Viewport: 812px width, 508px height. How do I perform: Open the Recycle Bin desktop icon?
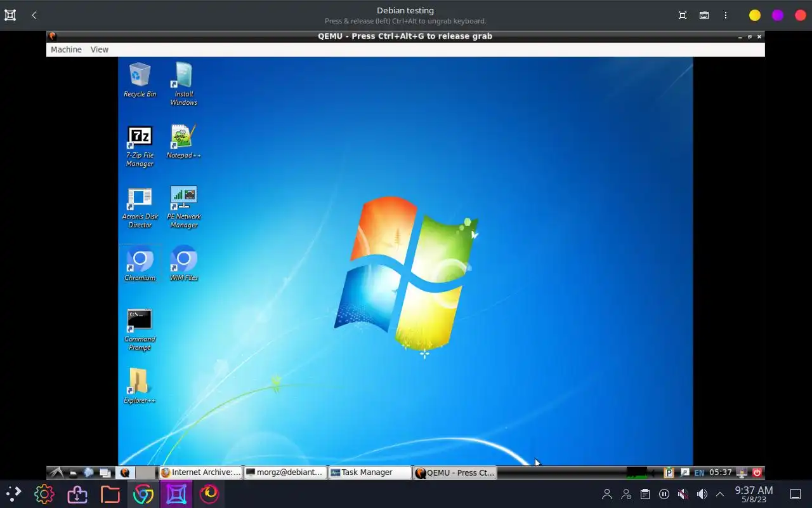point(140,80)
